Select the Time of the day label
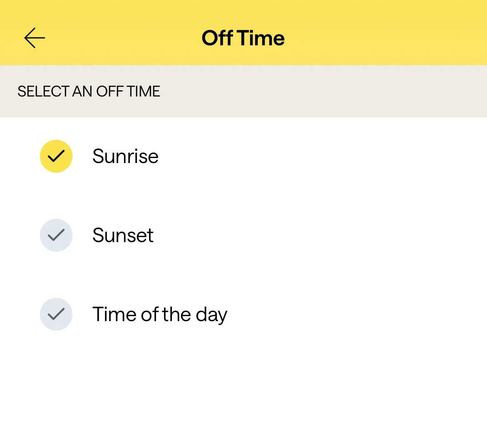Image resolution: width=487 pixels, height=448 pixels. 160,314
